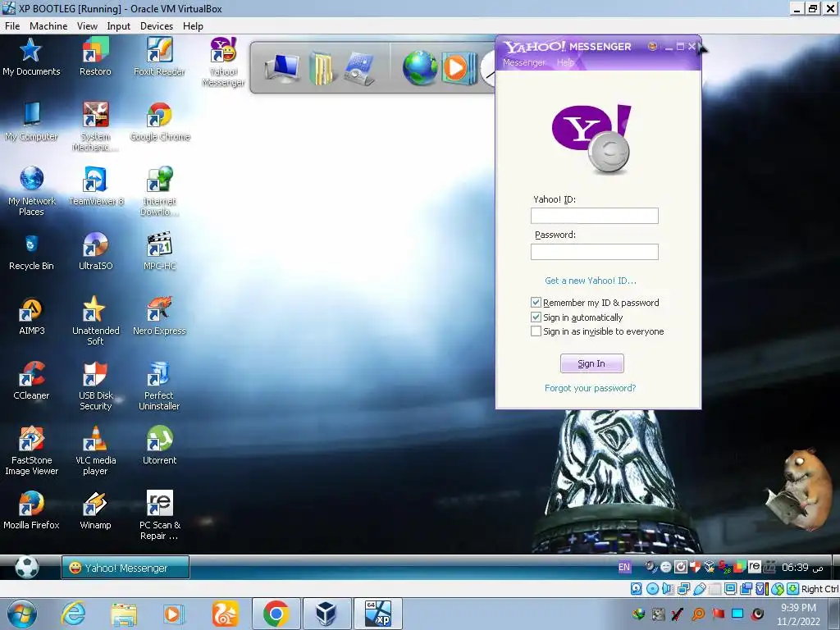Open Mozilla Firefox desktop shortcut
The height and width of the screenshot is (630, 840).
tap(32, 510)
